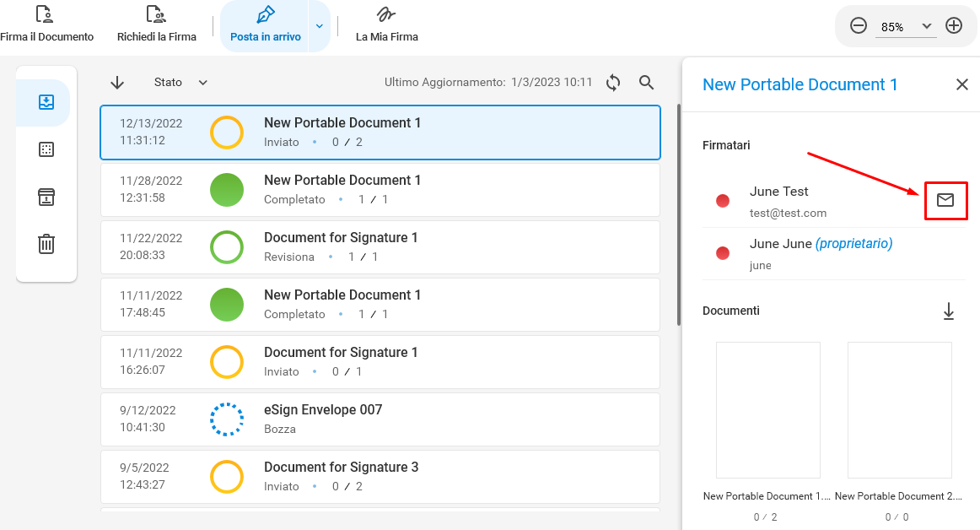The height and width of the screenshot is (530, 980).
Task: Zoom out with the minus icon
Action: pyautogui.click(x=858, y=25)
